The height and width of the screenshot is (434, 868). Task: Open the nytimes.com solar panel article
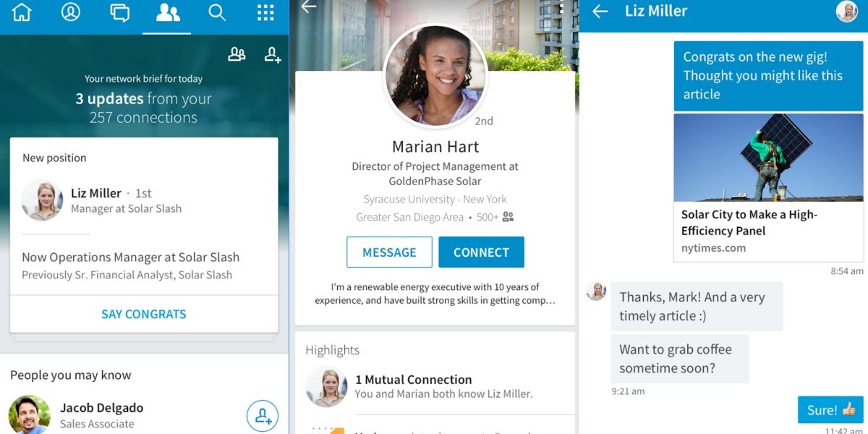click(x=768, y=187)
